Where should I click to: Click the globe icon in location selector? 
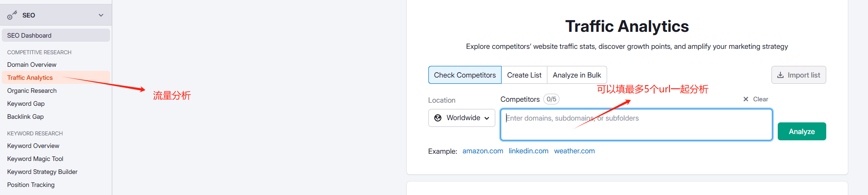pos(438,118)
